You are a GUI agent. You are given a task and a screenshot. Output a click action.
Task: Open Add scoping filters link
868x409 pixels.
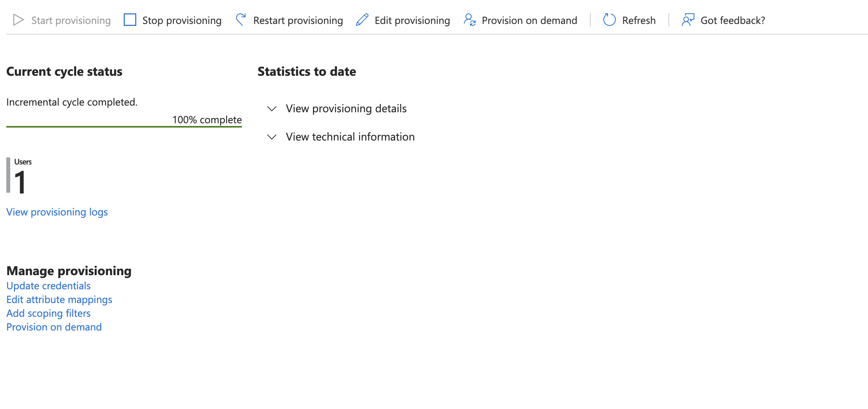[x=48, y=313]
